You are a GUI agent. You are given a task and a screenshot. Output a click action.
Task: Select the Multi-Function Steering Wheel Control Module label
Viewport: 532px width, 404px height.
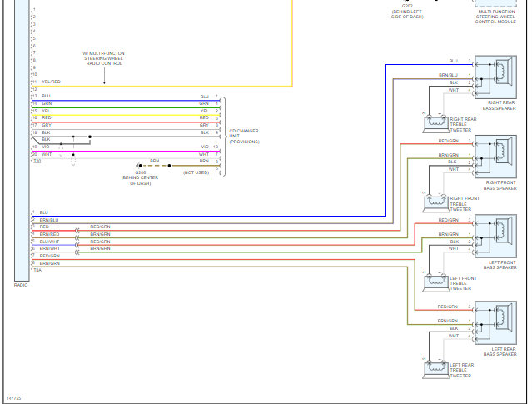[x=495, y=17]
